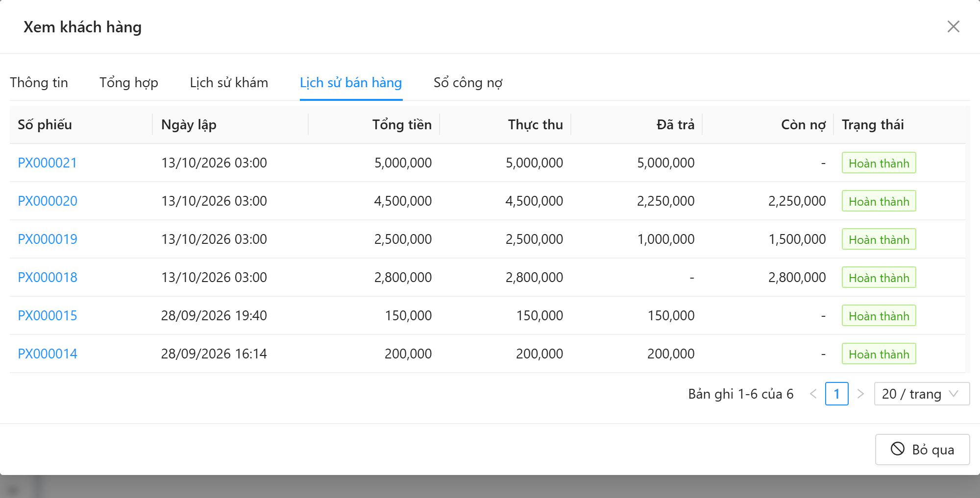
Task: Open receipt PX000014
Action: pyautogui.click(x=48, y=354)
